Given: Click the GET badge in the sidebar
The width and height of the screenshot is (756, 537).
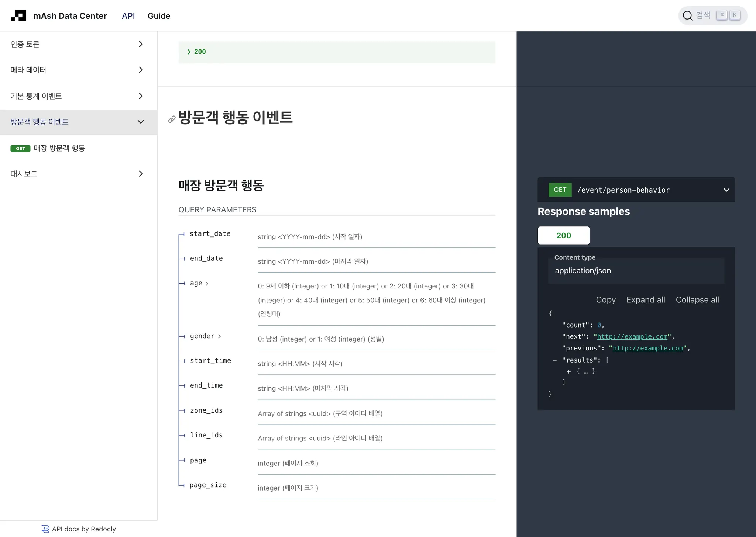Looking at the screenshot, I should pos(20,148).
